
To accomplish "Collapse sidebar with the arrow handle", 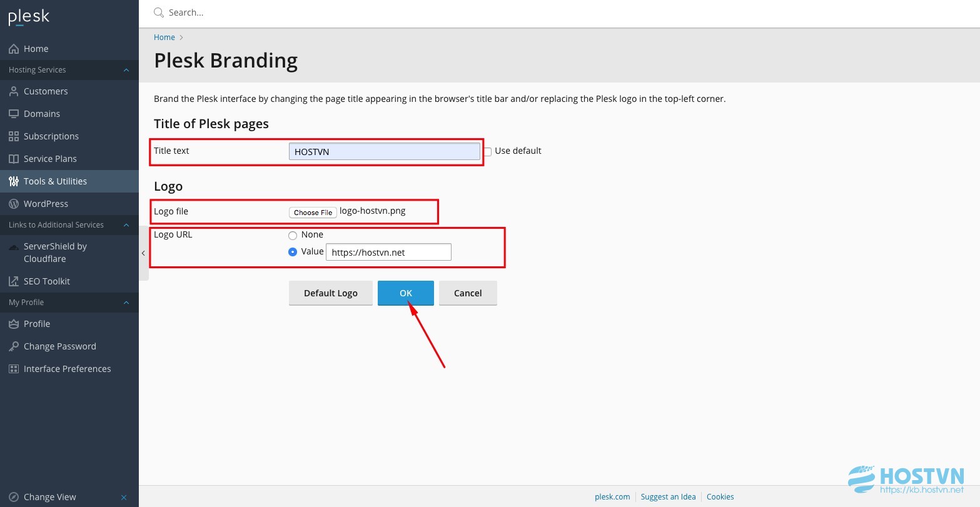I will [x=143, y=253].
